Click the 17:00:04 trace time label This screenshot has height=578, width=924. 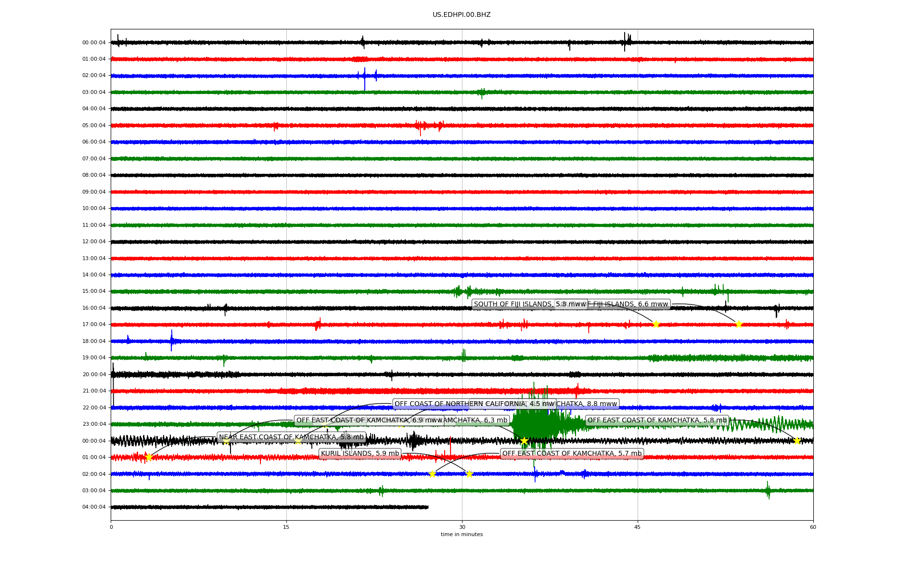pyautogui.click(x=94, y=325)
